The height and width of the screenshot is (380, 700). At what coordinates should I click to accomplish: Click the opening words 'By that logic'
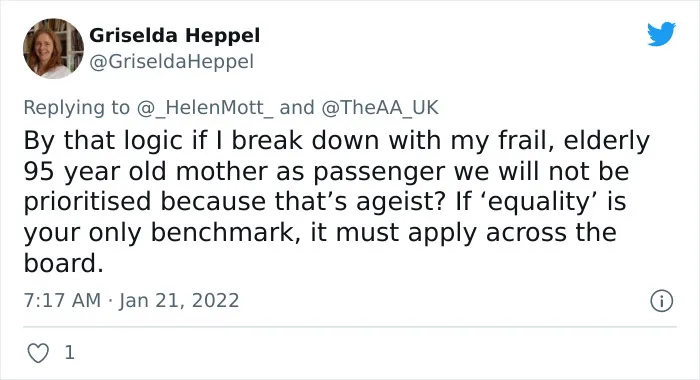tap(103, 141)
